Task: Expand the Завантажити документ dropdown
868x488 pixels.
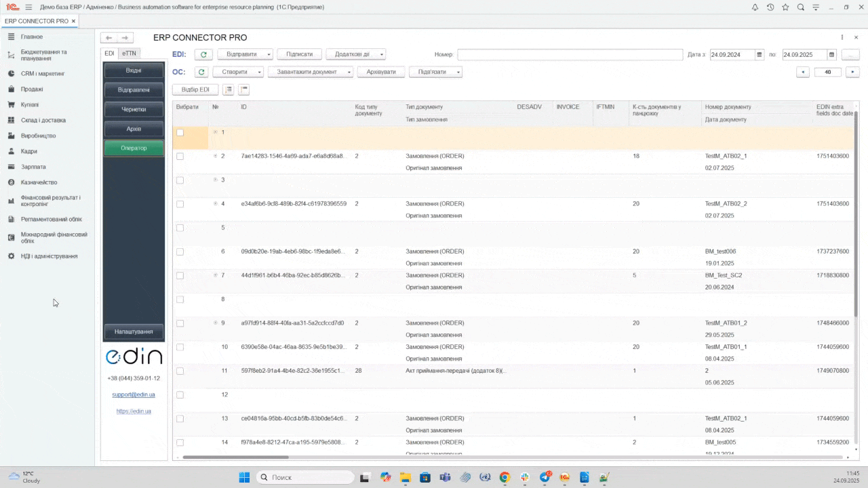Action: (311, 72)
